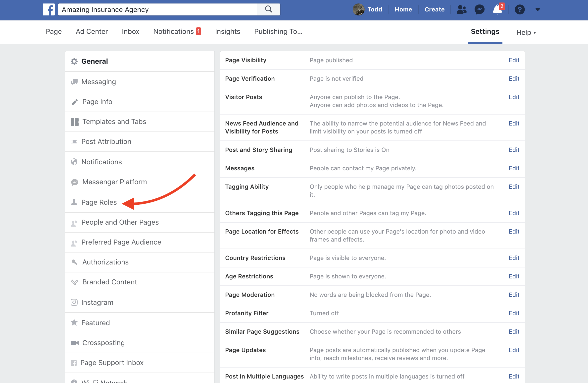588x383 pixels.
Task: Open the Instagram settings section
Action: point(97,302)
